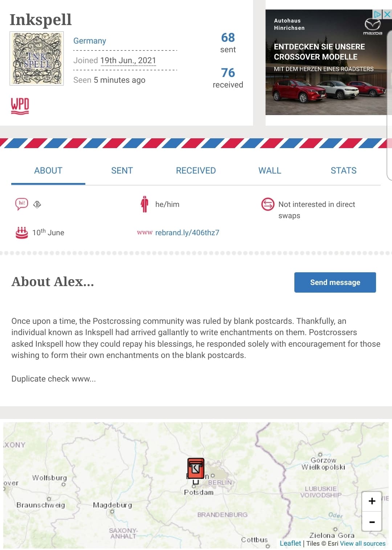Open the WALL tab

point(270,171)
